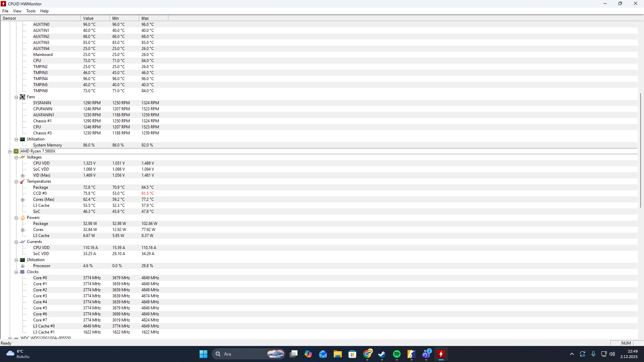Click the red 91.5 °C max value
The height and width of the screenshot is (362, 644).
coord(148,193)
